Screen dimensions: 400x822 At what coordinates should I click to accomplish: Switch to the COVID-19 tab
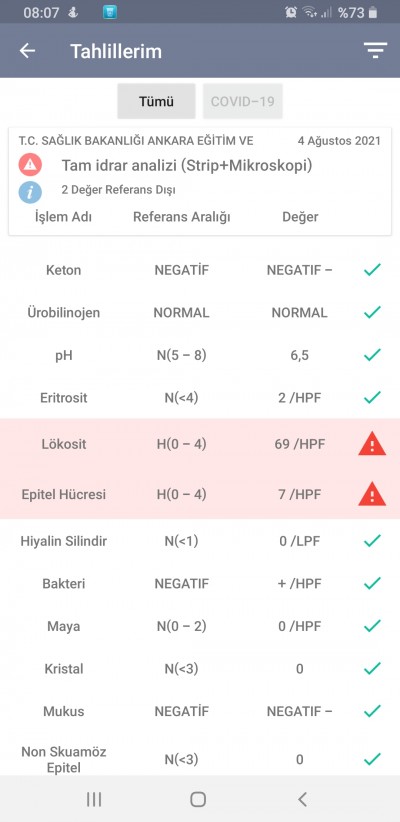click(243, 101)
